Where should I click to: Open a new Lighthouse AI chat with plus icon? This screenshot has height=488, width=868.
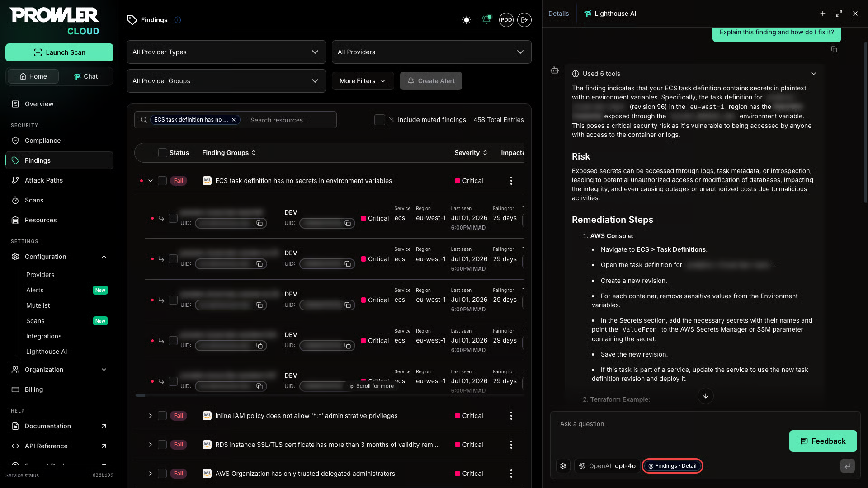click(823, 14)
